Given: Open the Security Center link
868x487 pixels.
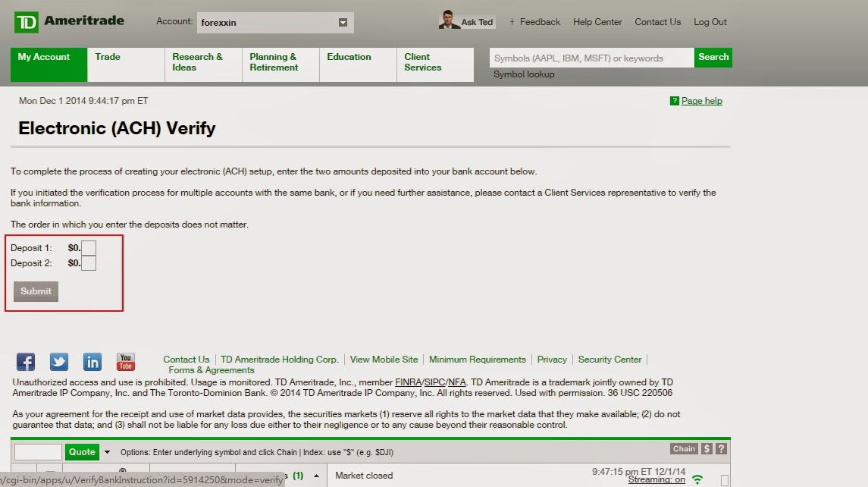Looking at the screenshot, I should pyautogui.click(x=609, y=360).
